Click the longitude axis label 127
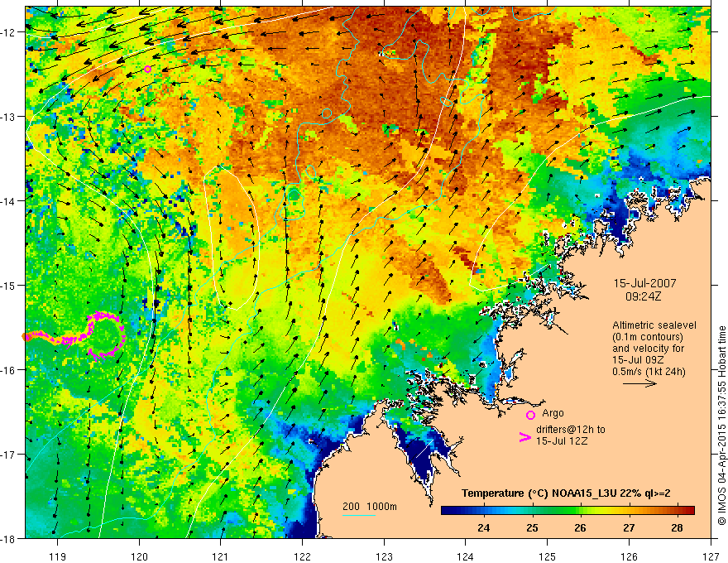The height and width of the screenshot is (563, 728). [711, 556]
